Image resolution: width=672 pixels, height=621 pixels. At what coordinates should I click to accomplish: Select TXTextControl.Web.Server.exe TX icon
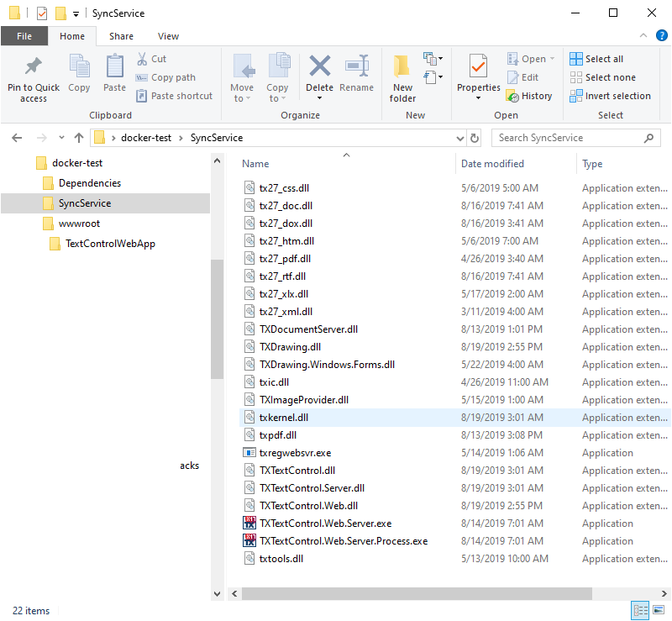[249, 524]
